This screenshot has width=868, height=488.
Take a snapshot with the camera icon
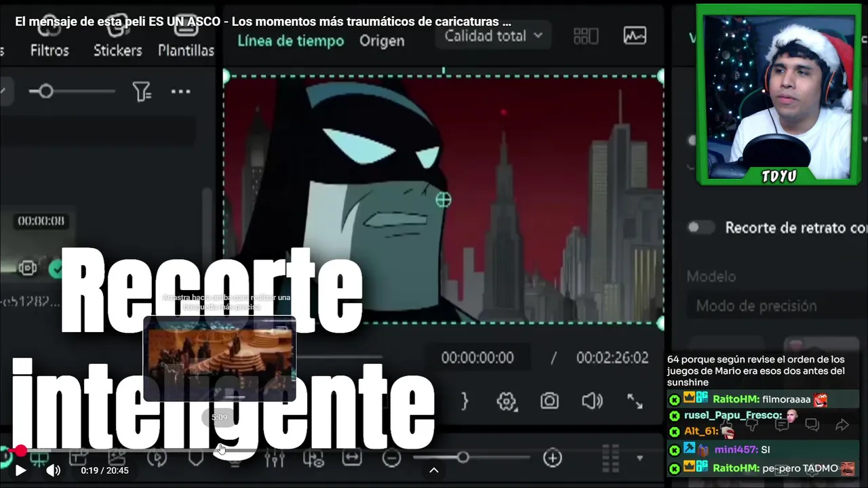click(x=549, y=401)
